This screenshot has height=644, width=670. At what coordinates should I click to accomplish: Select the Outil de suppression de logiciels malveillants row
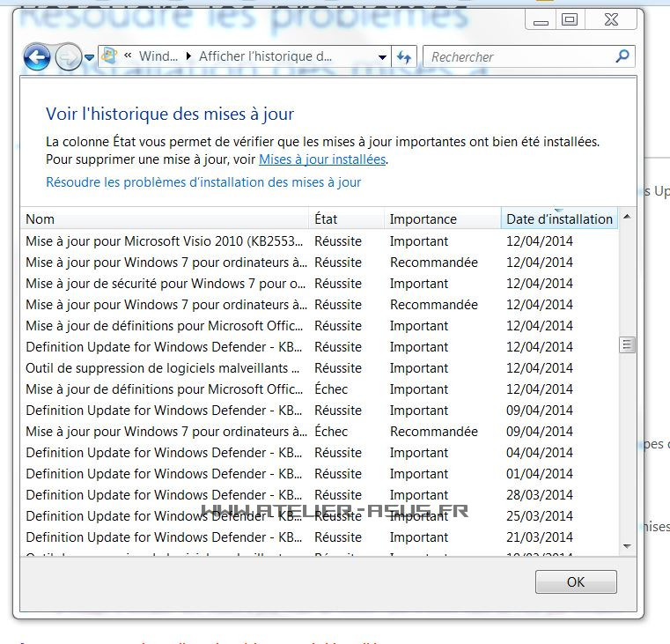(x=165, y=368)
